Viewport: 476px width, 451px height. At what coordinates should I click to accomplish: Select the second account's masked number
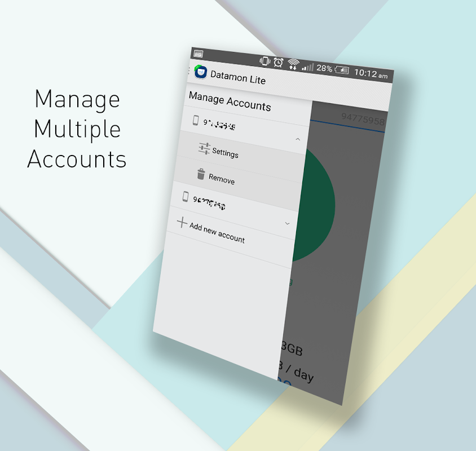pos(209,203)
